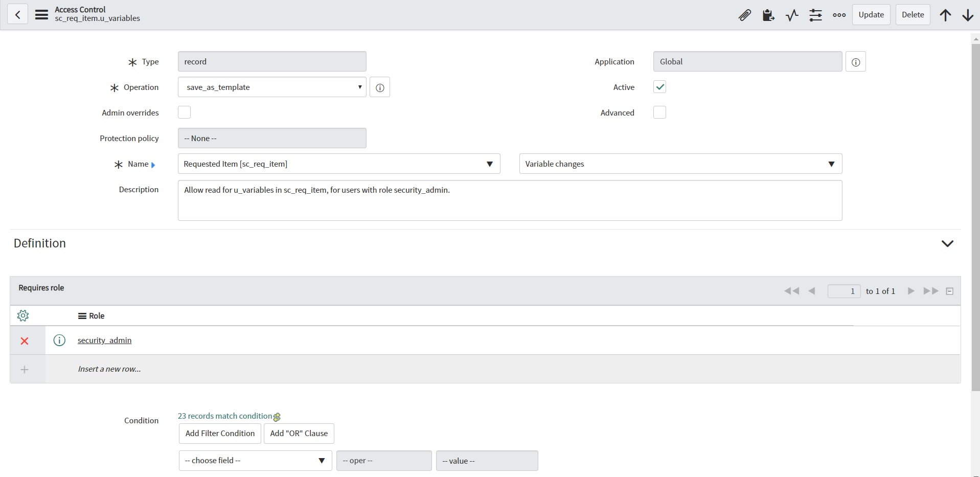980x477 pixels.
Task: Click the more options ellipsis icon
Action: click(838, 15)
